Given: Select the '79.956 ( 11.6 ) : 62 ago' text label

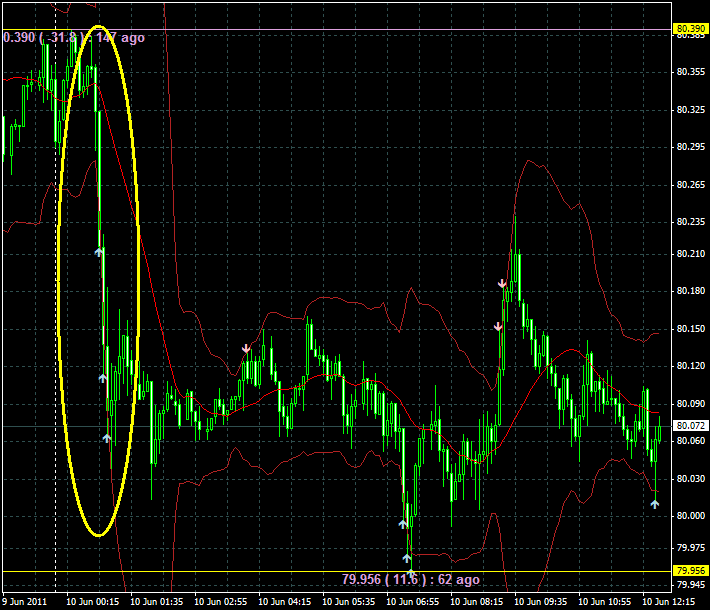Looking at the screenshot, I should pos(410,579).
